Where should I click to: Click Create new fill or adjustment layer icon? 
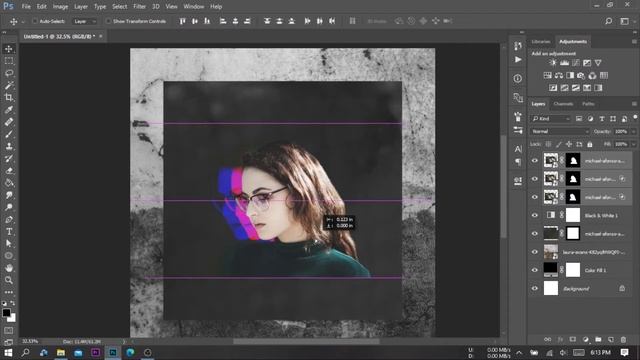(586, 340)
